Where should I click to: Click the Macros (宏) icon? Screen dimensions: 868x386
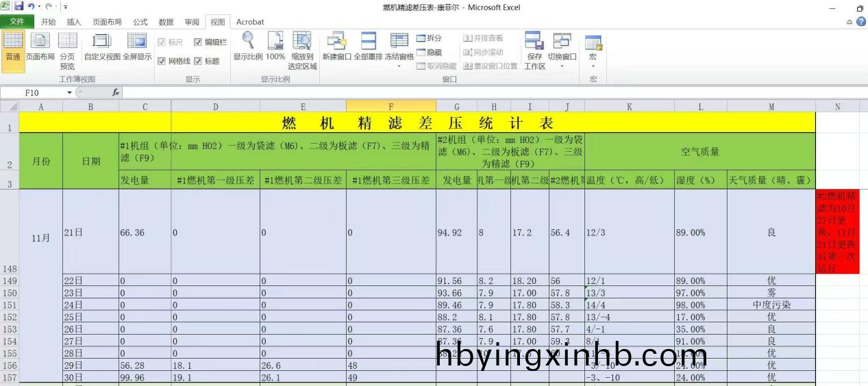coord(593,42)
